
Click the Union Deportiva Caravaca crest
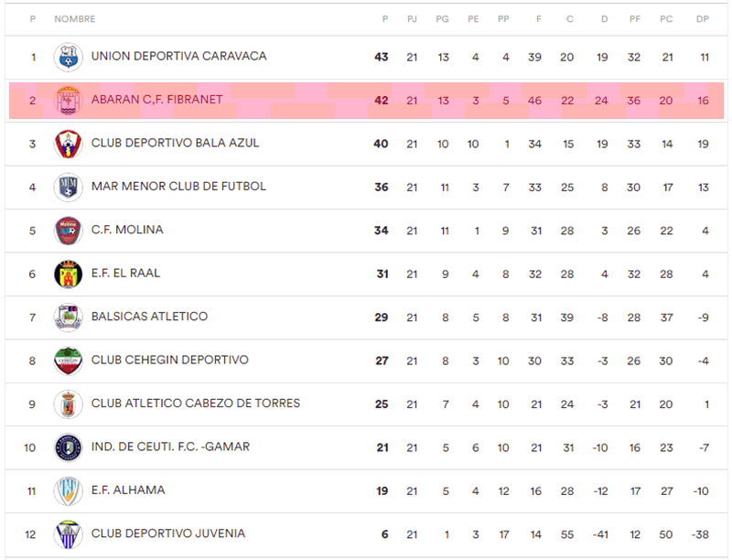68,57
